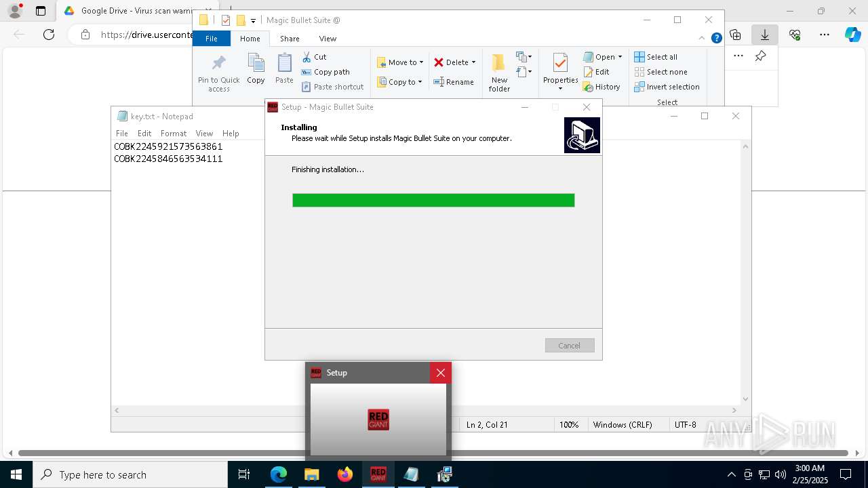
Task: Refresh the Edge browser page
Action: point(48,35)
